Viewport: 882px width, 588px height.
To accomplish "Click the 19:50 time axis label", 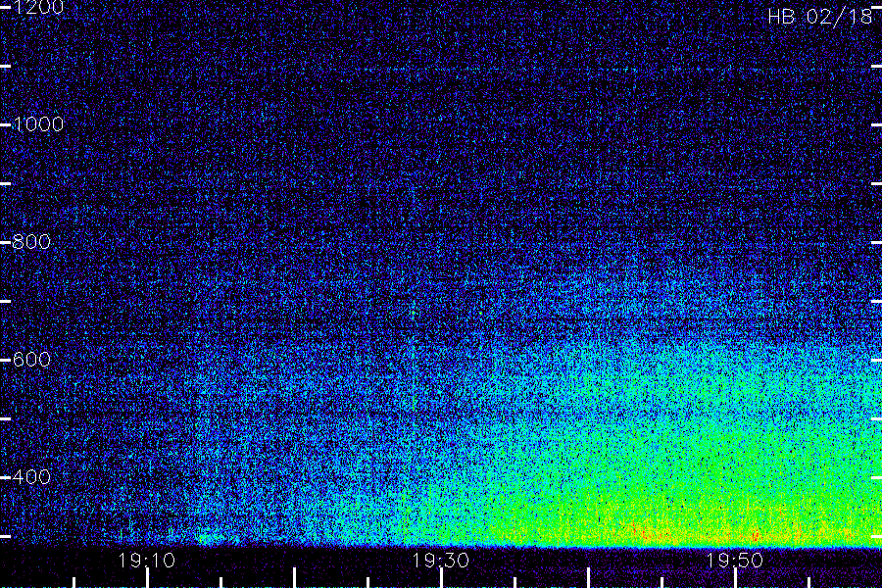I will 735,560.
